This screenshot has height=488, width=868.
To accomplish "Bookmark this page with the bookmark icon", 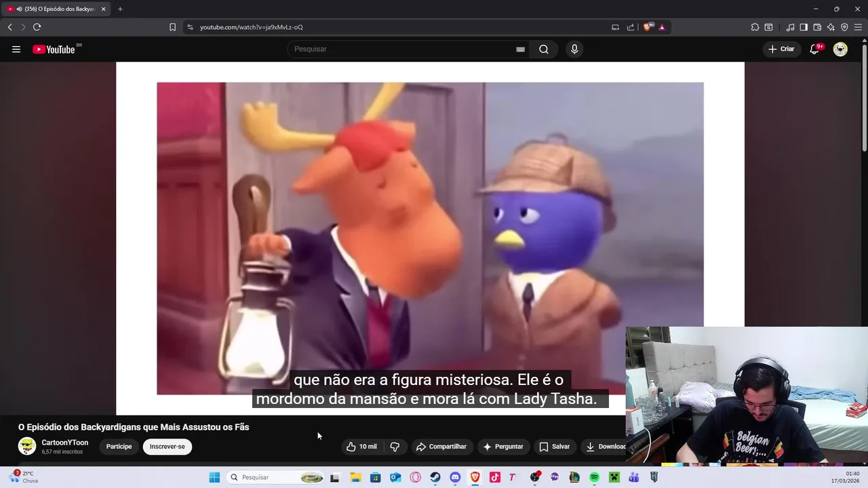I will (x=172, y=27).
